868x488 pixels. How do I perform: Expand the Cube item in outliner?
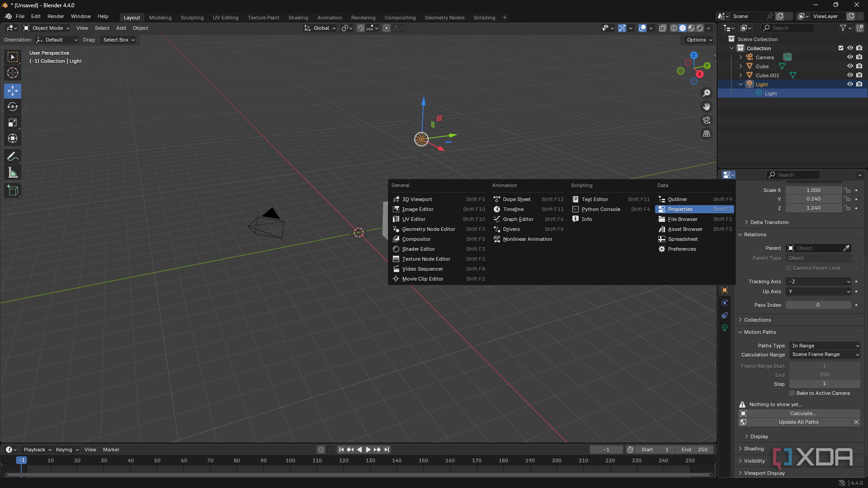(x=741, y=66)
